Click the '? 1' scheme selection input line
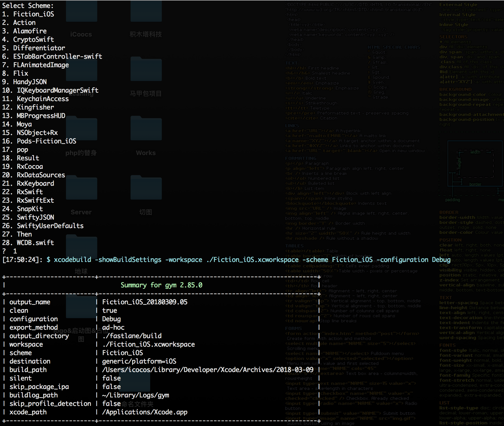This screenshot has height=426, width=504. coord(10,251)
